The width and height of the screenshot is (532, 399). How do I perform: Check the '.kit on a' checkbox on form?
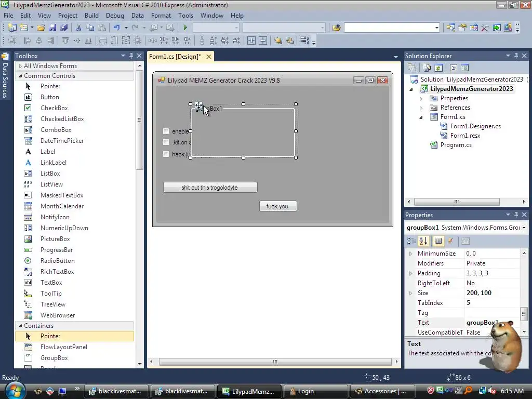tap(166, 142)
